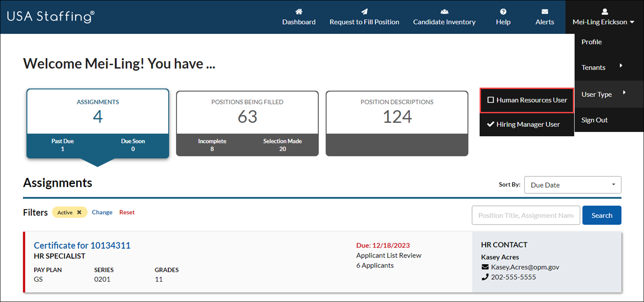Click the Past Due 1 count

62,145
